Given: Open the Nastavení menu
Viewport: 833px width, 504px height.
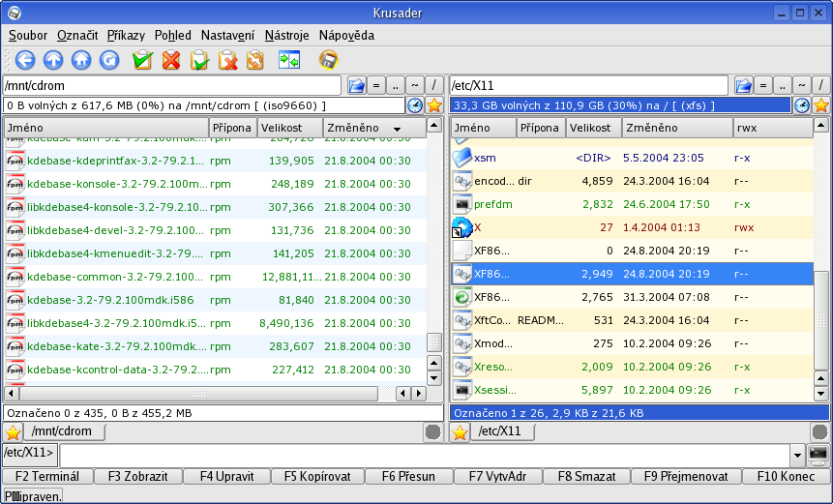Looking at the screenshot, I should [x=228, y=36].
